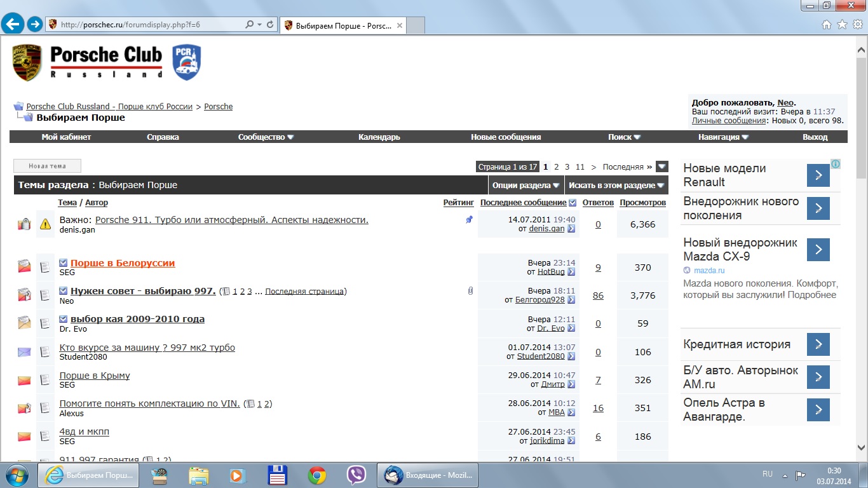This screenshot has height=488, width=868.
Task: Sort threads by Ответов column
Action: 598,203
